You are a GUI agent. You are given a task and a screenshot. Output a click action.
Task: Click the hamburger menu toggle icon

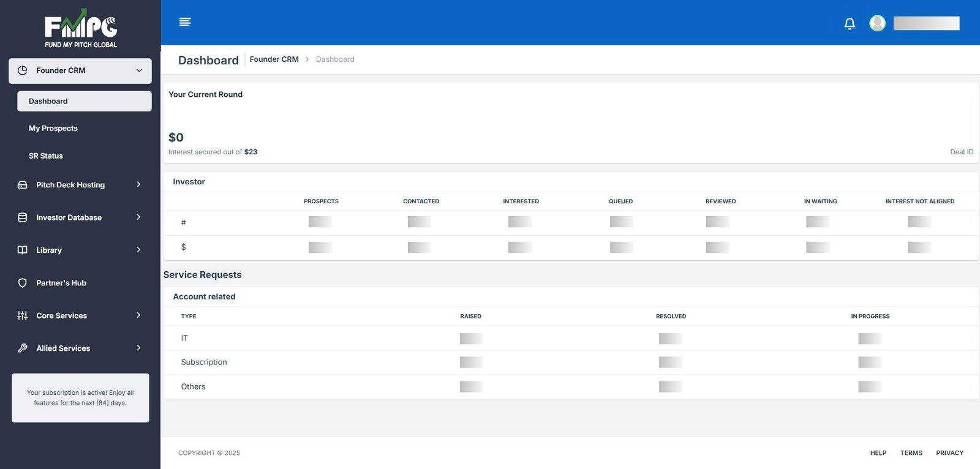[x=185, y=22]
